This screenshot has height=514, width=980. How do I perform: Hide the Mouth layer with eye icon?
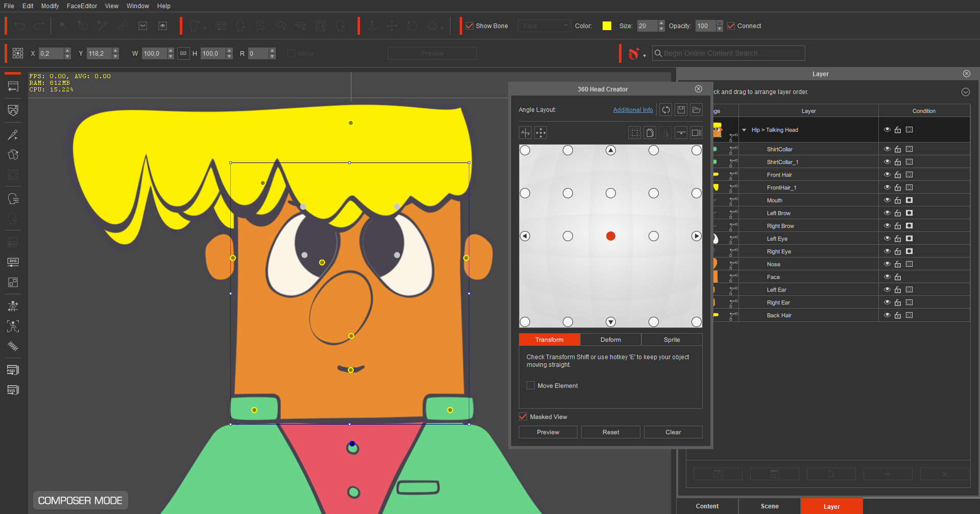tap(887, 200)
